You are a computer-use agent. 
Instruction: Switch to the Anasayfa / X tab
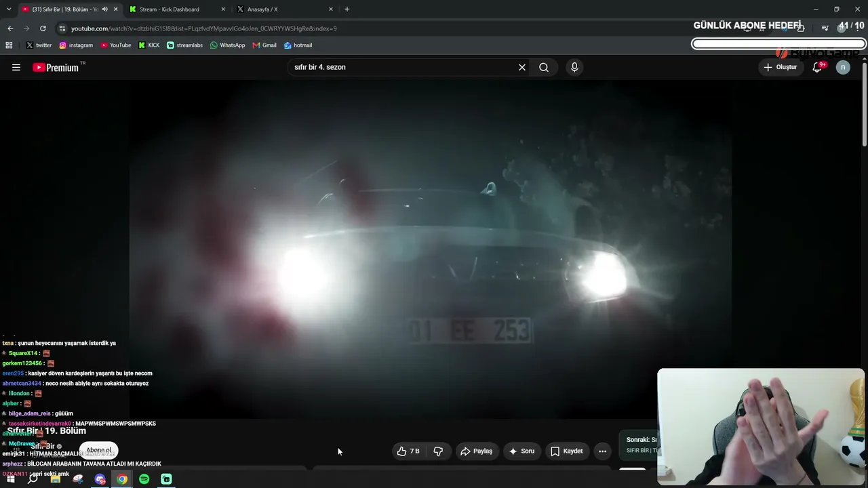tap(283, 9)
